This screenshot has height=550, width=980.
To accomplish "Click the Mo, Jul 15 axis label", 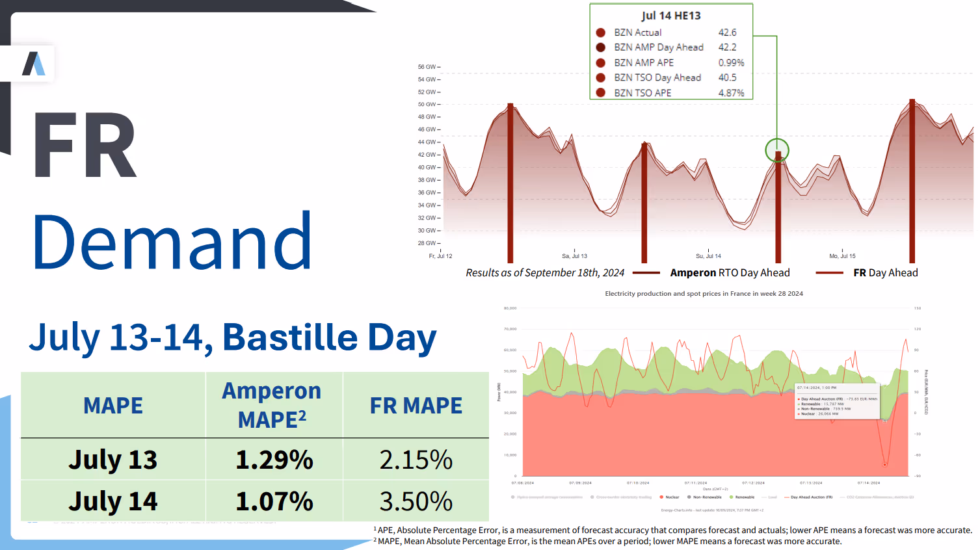I will click(x=843, y=256).
